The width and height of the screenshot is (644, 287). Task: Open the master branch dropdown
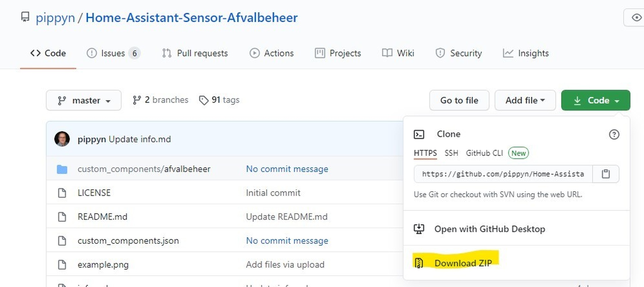click(83, 100)
